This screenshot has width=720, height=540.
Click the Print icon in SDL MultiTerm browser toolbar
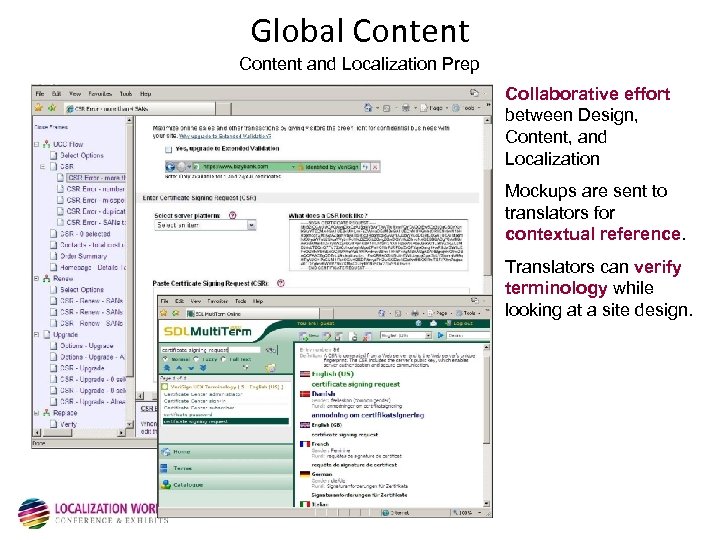[x=415, y=313]
